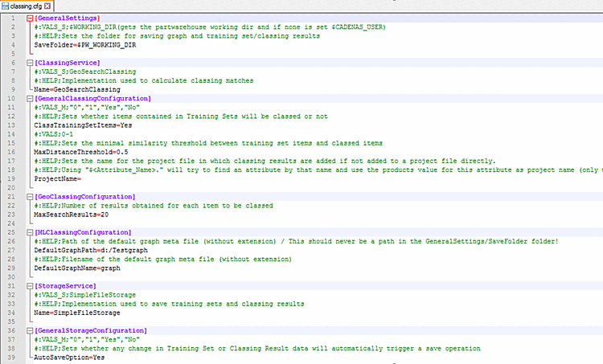603x364 pixels.
Task: Click line number 1 in the margin
Action: pos(13,18)
